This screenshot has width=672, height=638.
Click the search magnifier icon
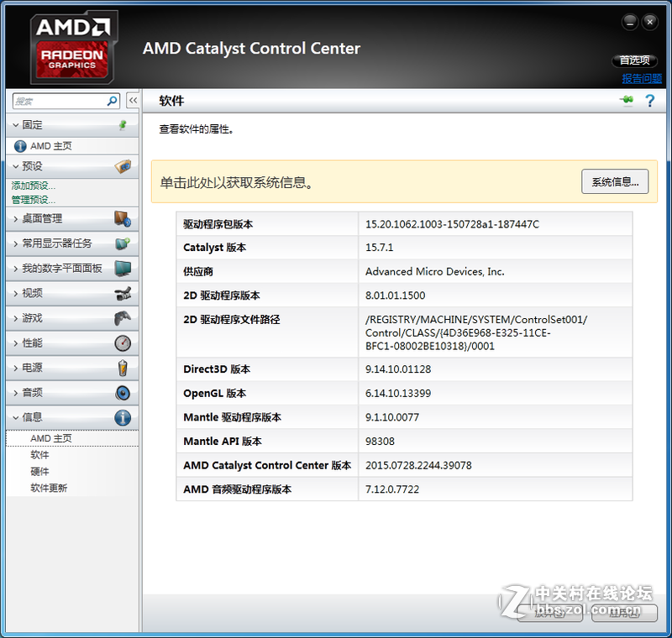click(112, 101)
